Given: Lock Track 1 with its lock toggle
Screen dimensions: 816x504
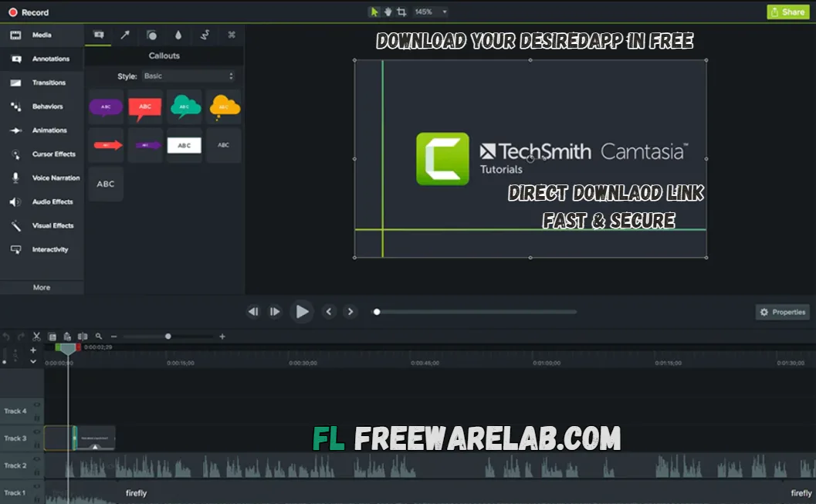Looking at the screenshot, I should pos(37,500).
